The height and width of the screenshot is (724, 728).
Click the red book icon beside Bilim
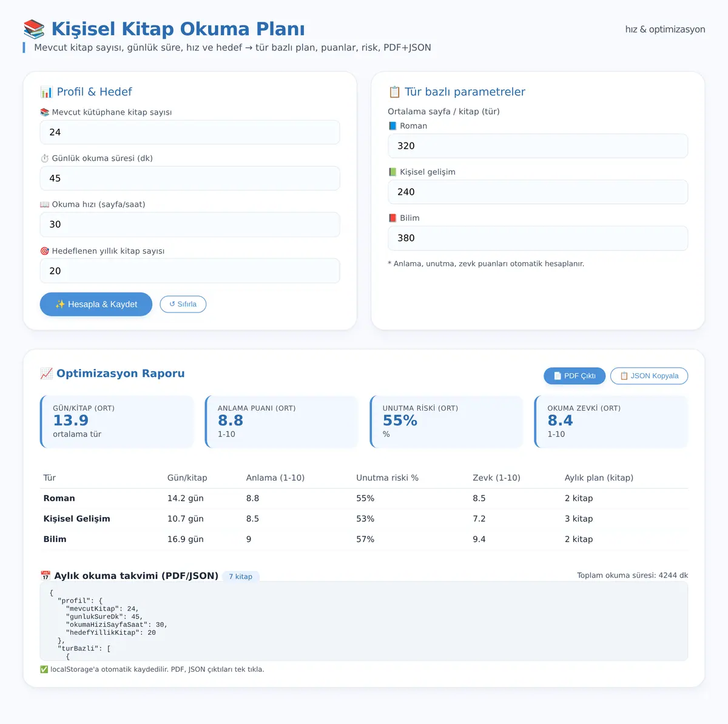pyautogui.click(x=393, y=218)
